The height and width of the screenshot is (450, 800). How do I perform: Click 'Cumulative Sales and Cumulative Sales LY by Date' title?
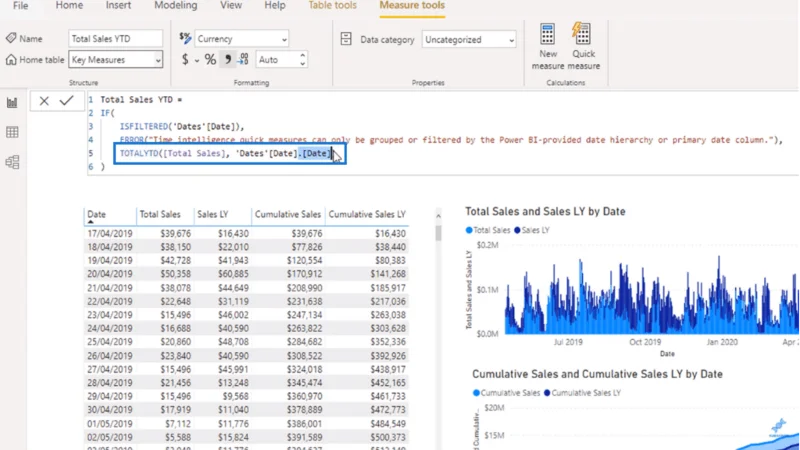point(597,374)
